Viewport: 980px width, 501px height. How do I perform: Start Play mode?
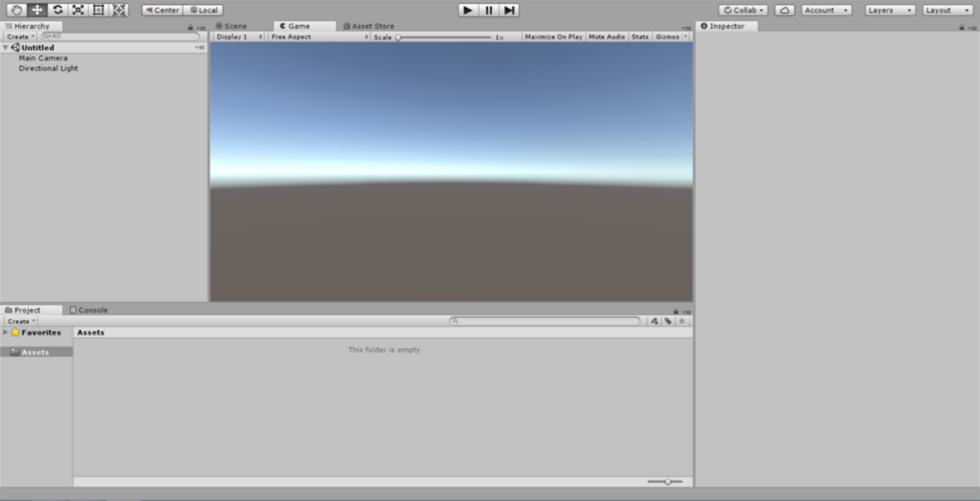pyautogui.click(x=468, y=10)
